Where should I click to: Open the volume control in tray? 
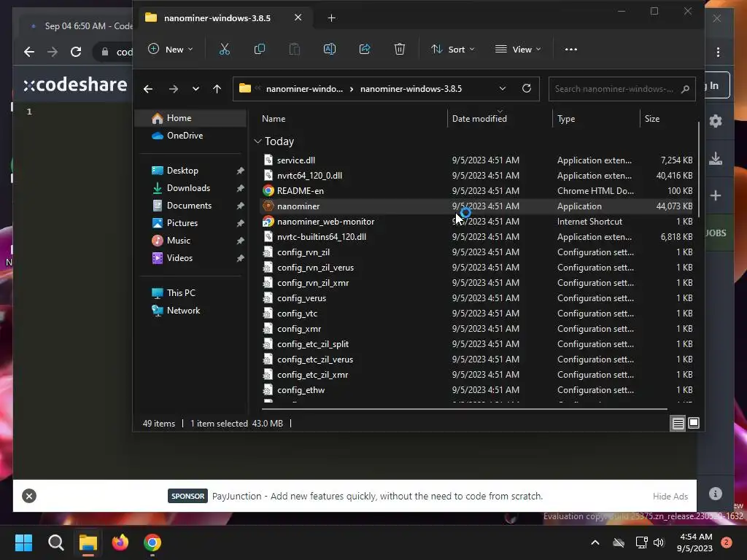pyautogui.click(x=659, y=542)
